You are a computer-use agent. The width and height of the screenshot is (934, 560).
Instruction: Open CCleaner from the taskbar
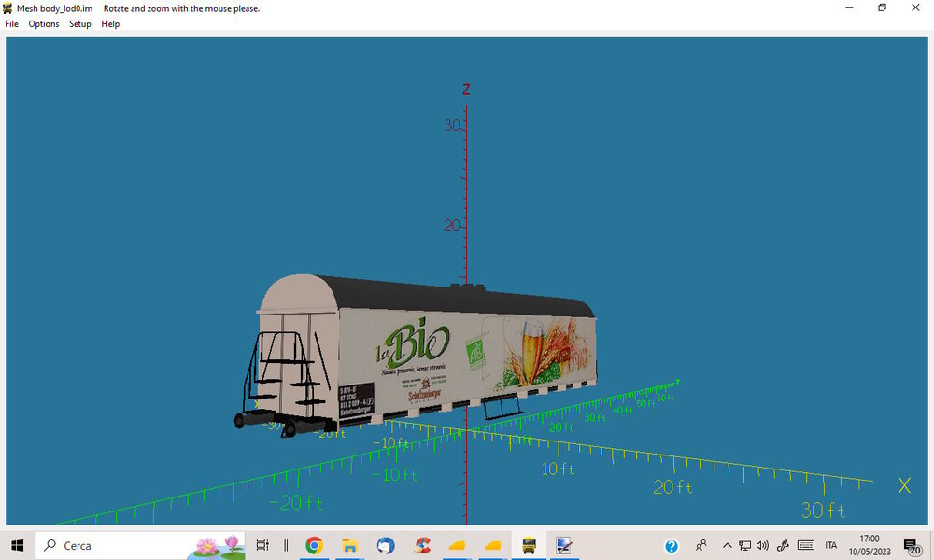pyautogui.click(x=422, y=545)
